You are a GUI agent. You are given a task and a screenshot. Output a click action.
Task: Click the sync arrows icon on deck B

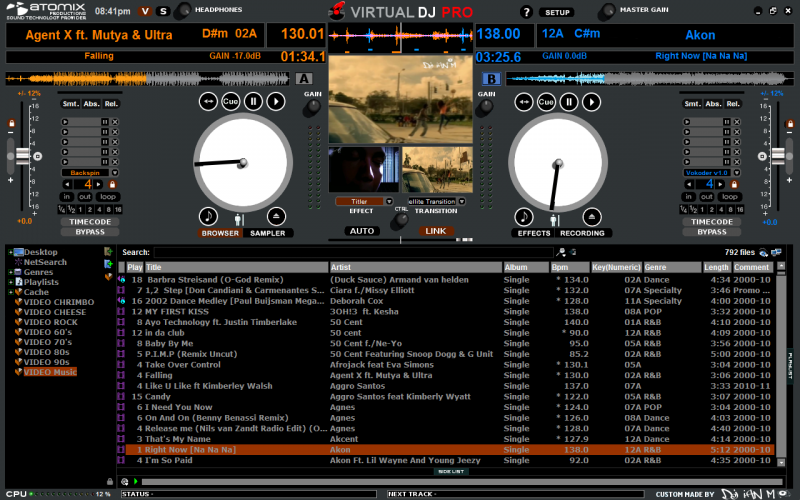coord(524,102)
